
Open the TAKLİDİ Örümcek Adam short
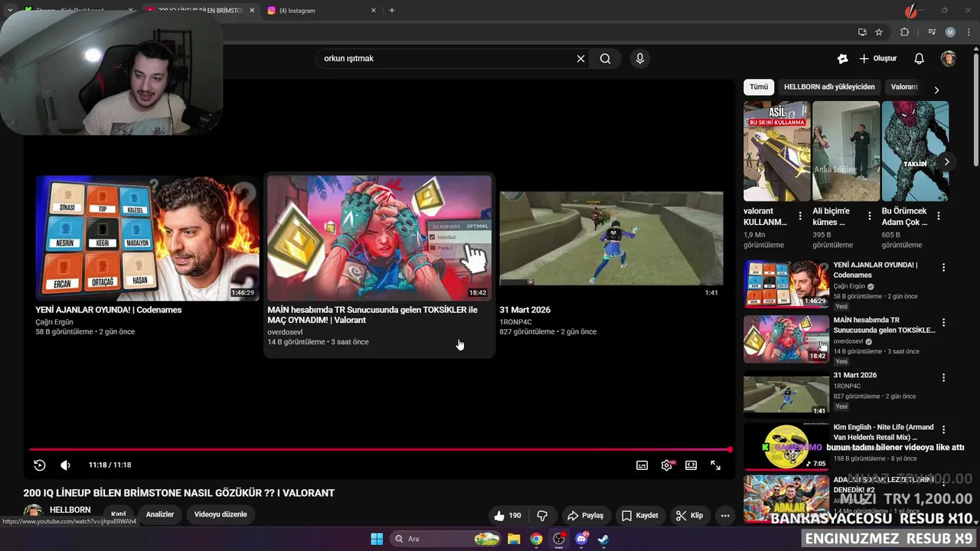pyautogui.click(x=915, y=151)
